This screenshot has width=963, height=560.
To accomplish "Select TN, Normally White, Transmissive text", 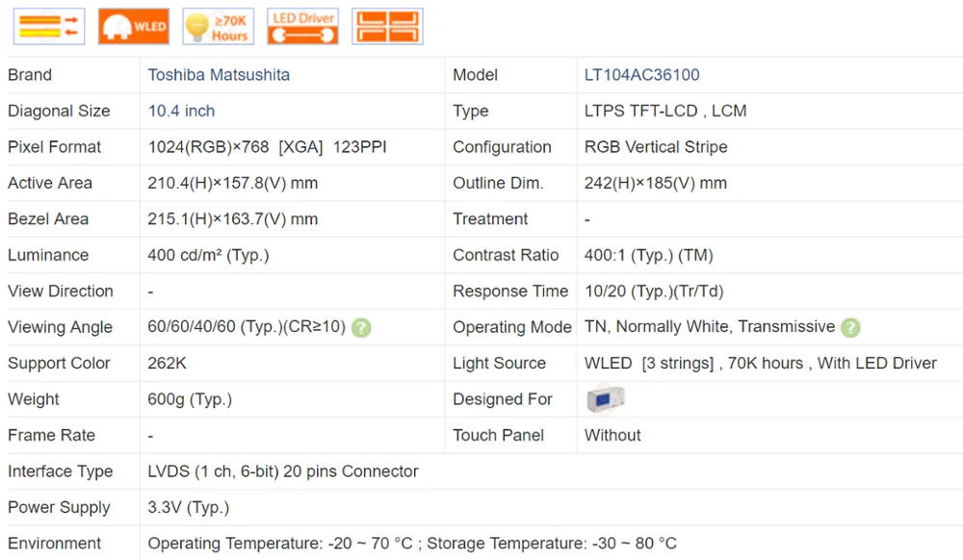I will [710, 327].
